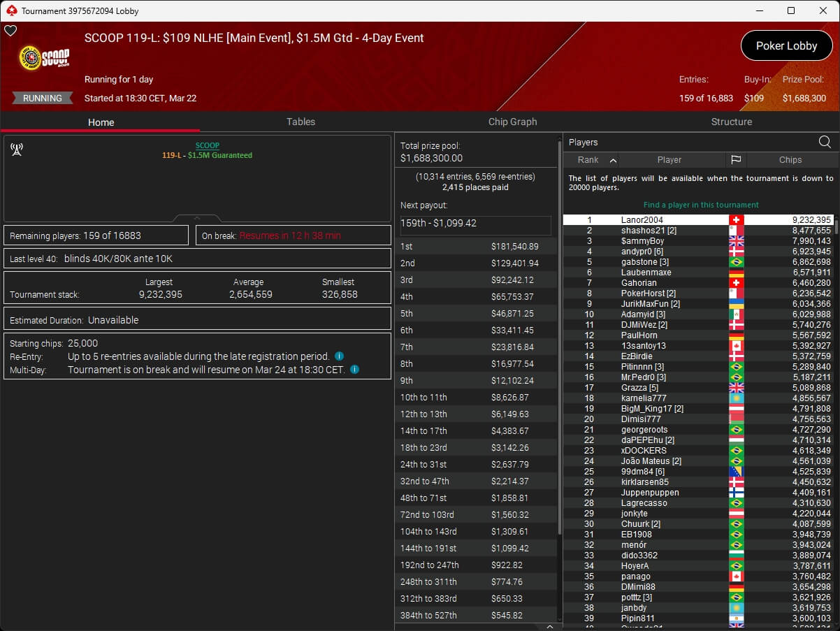Collapse the SCOOP banner panel chevron

(x=197, y=218)
